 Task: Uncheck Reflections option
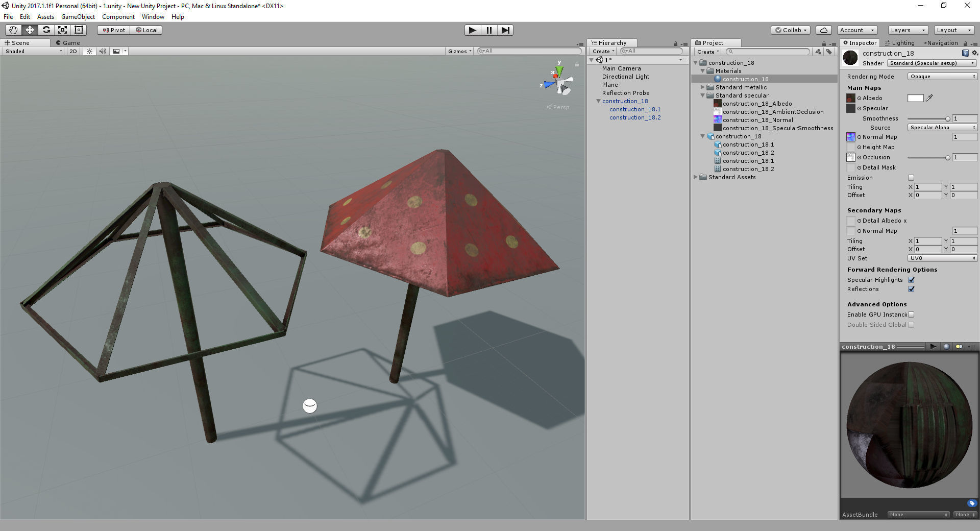tap(911, 289)
